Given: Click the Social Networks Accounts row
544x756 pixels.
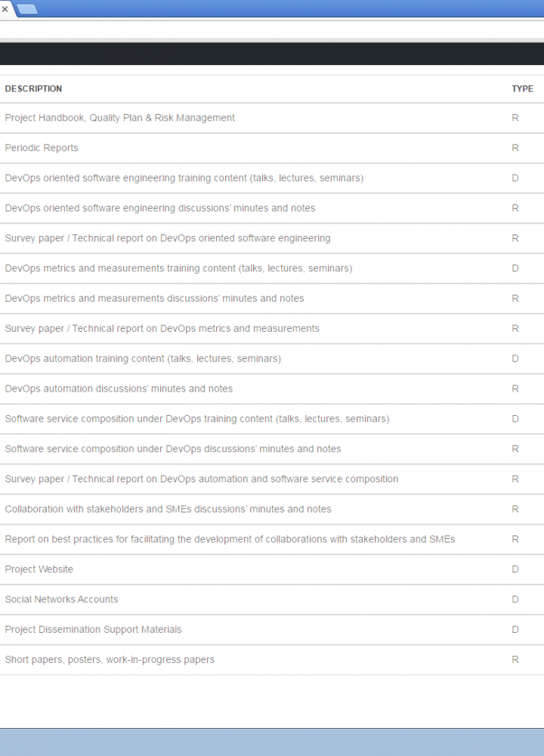Looking at the screenshot, I should 61,600.
